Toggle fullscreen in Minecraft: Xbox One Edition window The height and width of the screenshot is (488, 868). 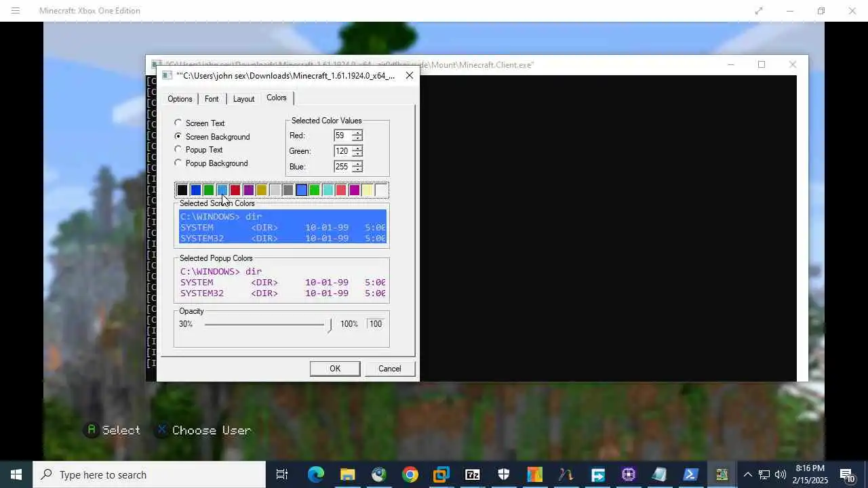click(759, 11)
